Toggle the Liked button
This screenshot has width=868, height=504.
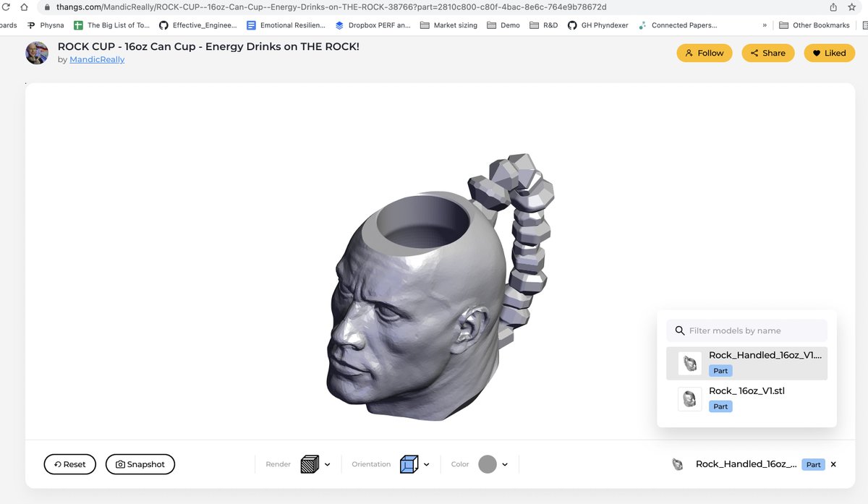829,53
